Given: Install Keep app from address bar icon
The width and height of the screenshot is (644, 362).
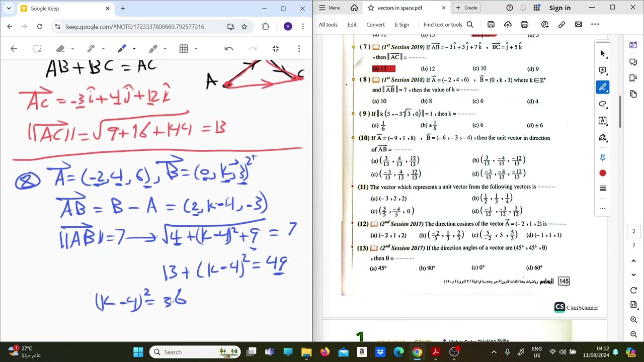Looking at the screenshot, I should pos(230,27).
